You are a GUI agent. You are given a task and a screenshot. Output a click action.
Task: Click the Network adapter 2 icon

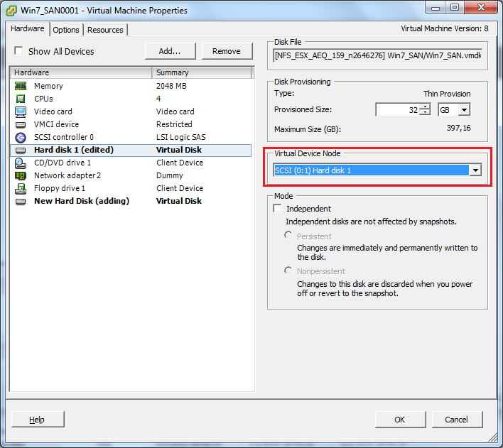(x=21, y=175)
